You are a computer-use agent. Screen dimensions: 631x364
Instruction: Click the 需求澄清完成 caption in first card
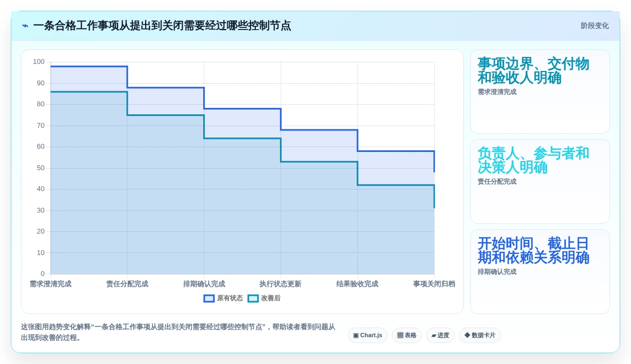497,92
